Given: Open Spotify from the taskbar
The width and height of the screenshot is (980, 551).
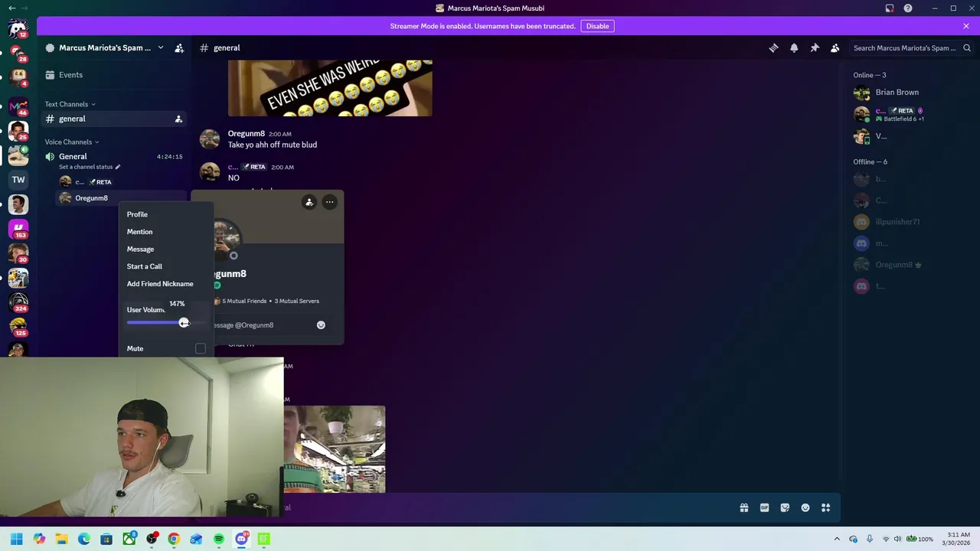Looking at the screenshot, I should click(219, 539).
